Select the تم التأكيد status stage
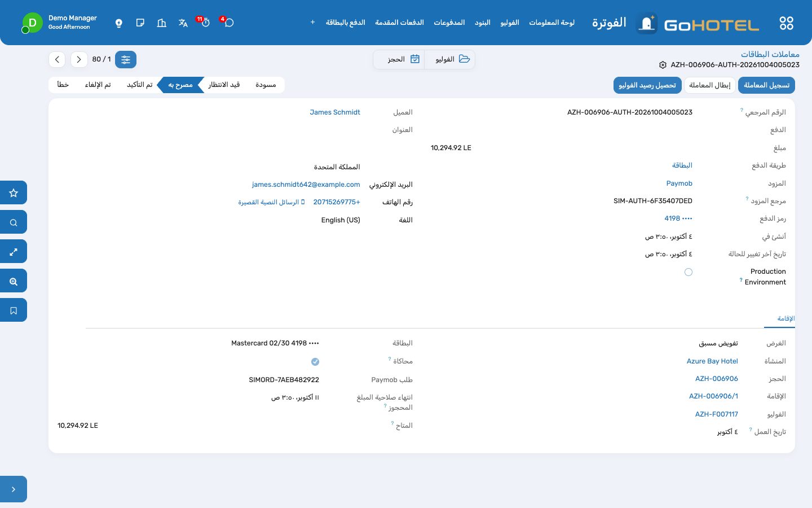This screenshot has height=508, width=812. 139,85
